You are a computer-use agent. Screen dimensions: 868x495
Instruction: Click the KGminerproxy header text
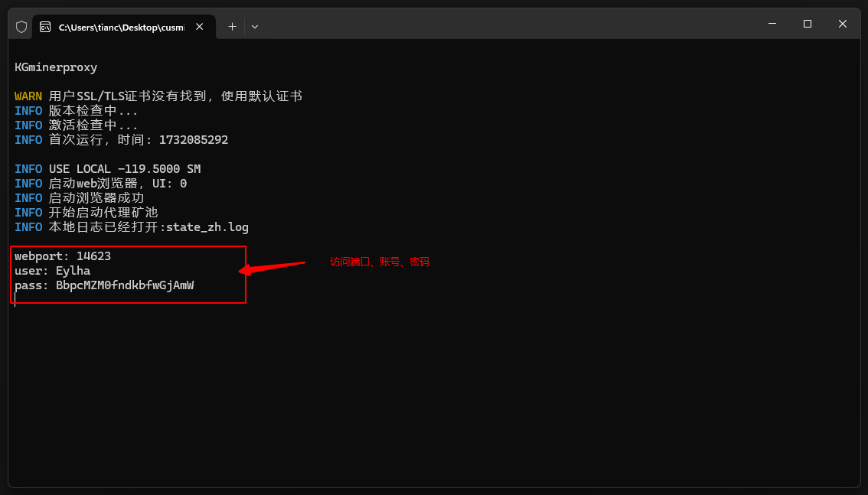coord(56,67)
